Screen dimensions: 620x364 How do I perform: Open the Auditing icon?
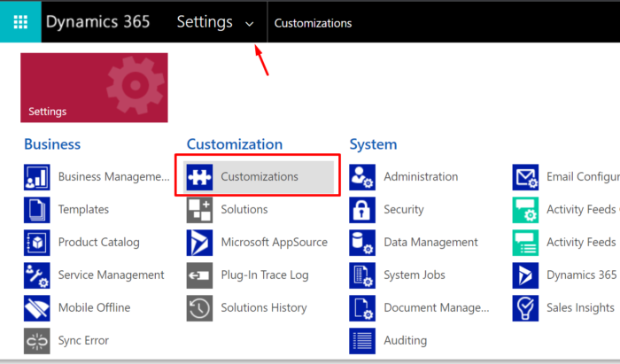point(363,340)
